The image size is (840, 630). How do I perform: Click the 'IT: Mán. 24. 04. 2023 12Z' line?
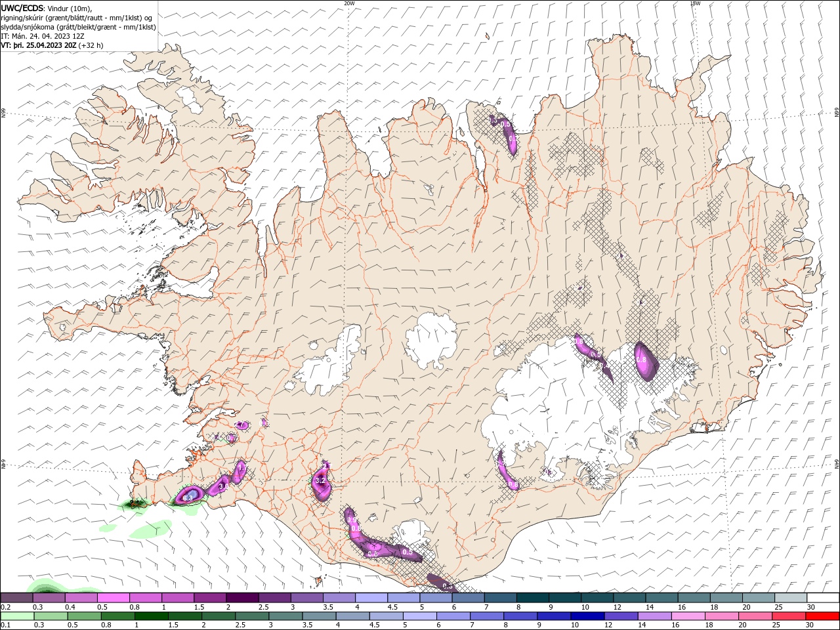click(x=41, y=36)
